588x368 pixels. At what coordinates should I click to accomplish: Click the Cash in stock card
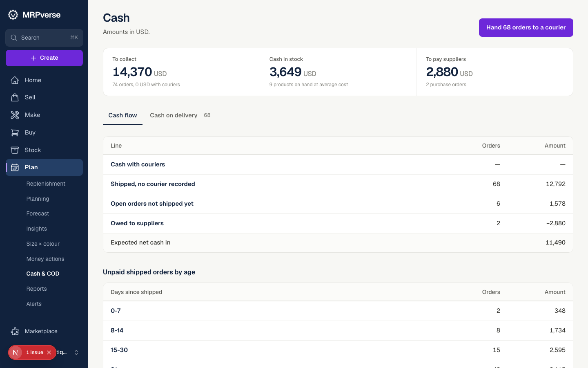[x=338, y=72]
